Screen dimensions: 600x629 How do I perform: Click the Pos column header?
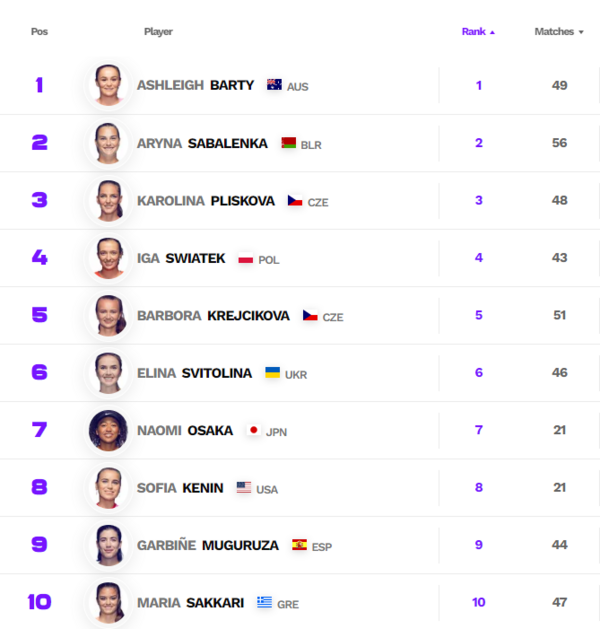[x=39, y=32]
